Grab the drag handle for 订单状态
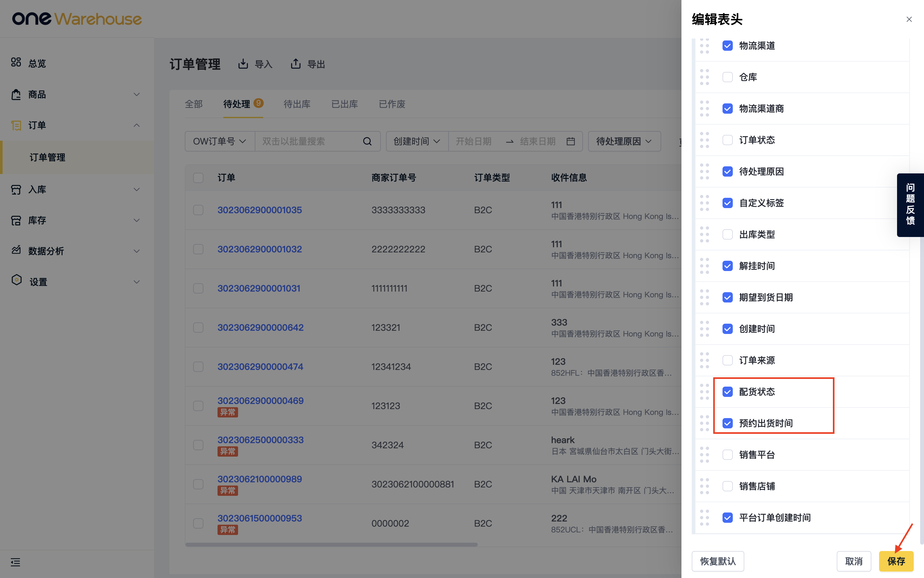Screen dimensions: 924x578 (705, 140)
